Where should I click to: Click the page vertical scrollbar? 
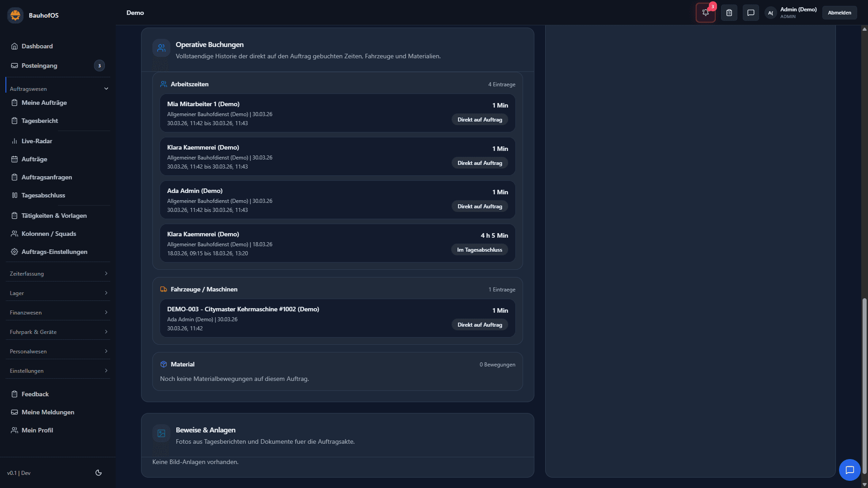coord(864,384)
